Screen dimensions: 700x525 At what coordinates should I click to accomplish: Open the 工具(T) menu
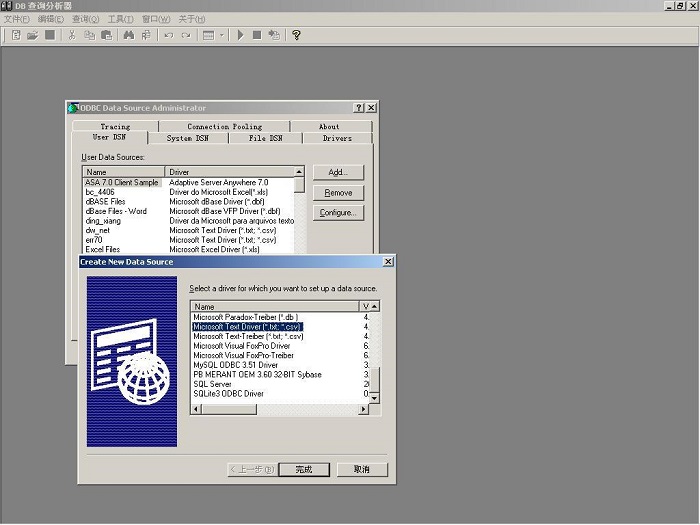point(121,19)
